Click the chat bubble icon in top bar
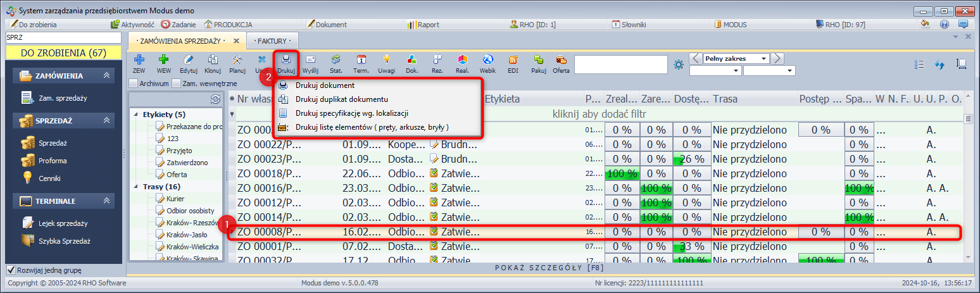Screen dimensions: 980x293 tap(963, 24)
